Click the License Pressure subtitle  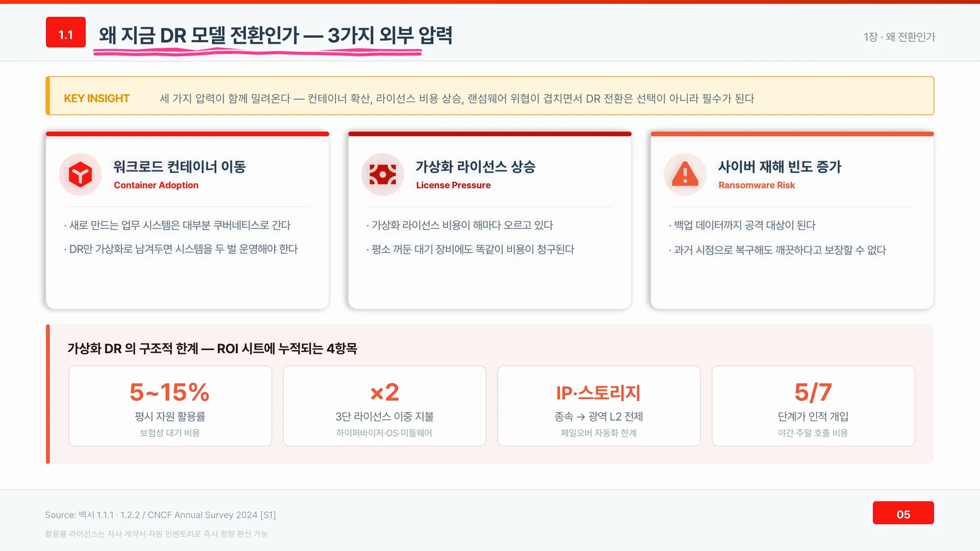(453, 185)
